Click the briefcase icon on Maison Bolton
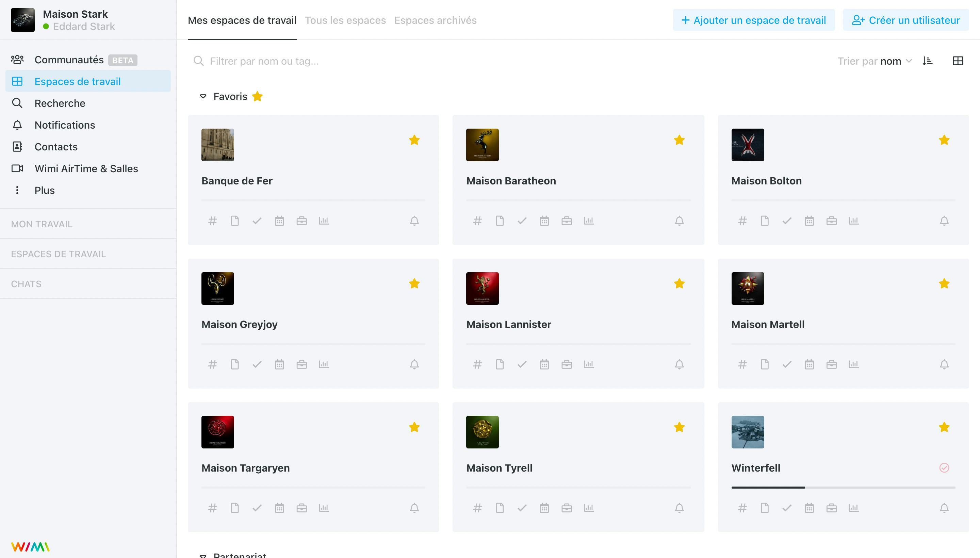Screen dimensions: 980x558 831,221
